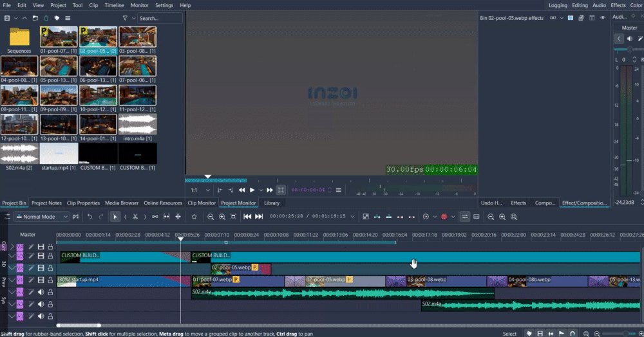
Task: Click the Master label above track headers
Action: coord(28,235)
